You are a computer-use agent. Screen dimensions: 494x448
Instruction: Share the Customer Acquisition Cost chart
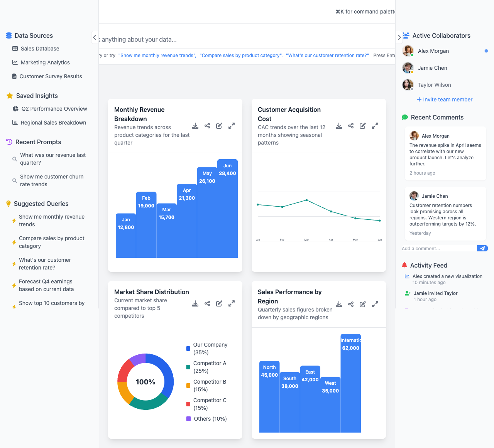coord(351,126)
